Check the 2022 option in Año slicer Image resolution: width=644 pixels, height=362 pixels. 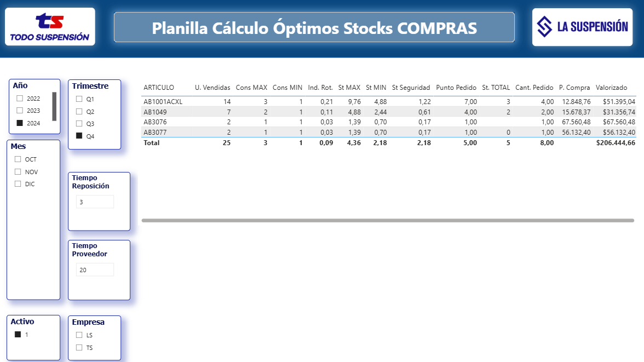coord(20,99)
